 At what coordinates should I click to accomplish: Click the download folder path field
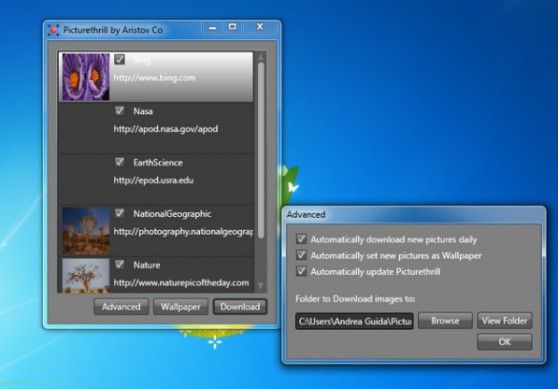tap(354, 321)
